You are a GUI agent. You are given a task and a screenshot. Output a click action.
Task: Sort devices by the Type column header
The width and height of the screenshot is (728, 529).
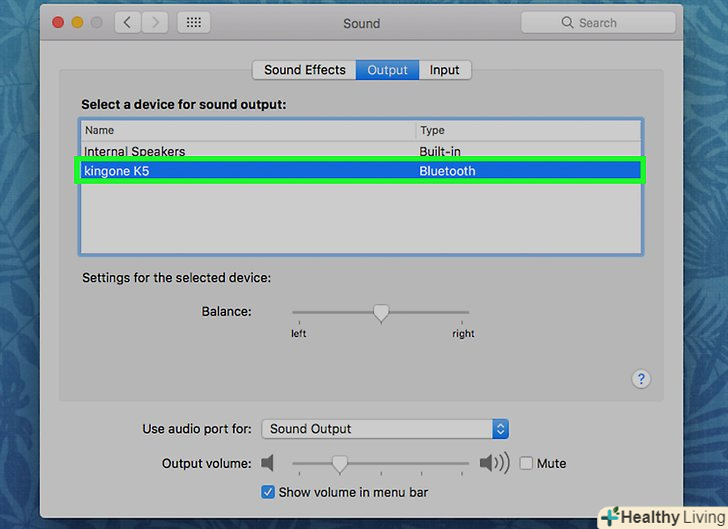[x=528, y=131]
